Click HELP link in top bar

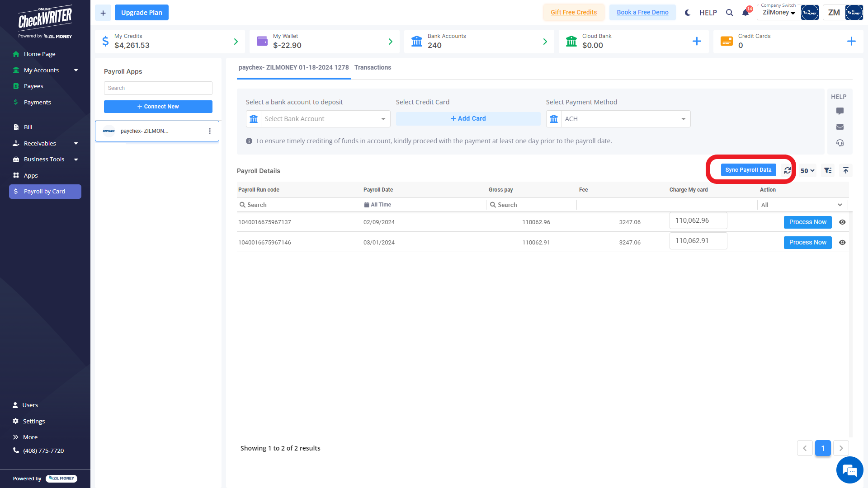tap(708, 13)
